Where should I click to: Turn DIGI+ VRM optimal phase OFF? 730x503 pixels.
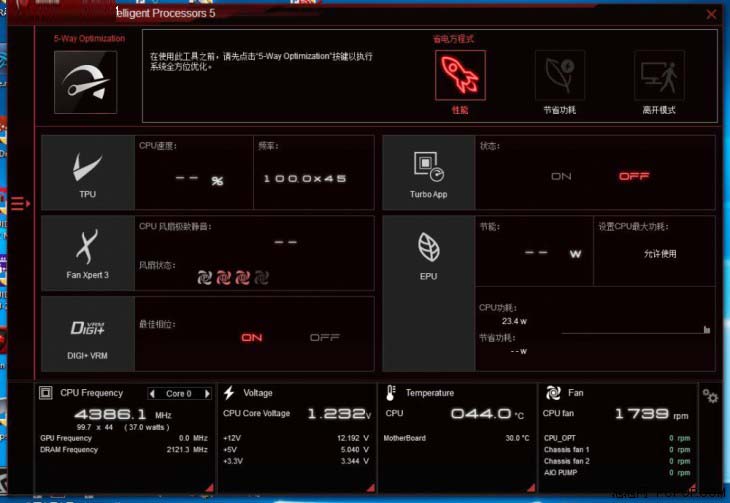(324, 337)
